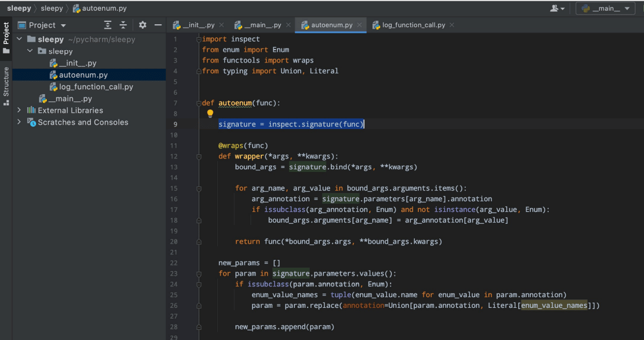Click the expand all icon in Project panel

tap(108, 25)
